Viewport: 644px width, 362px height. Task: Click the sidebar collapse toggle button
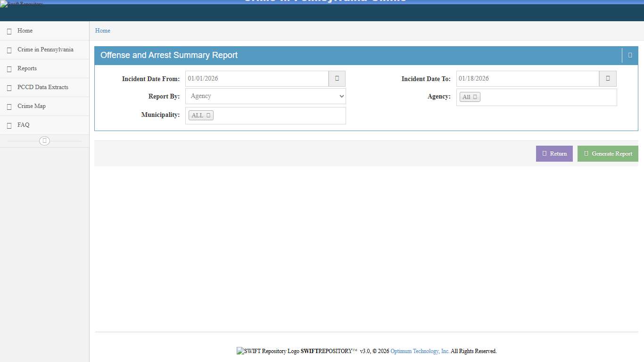(44, 141)
